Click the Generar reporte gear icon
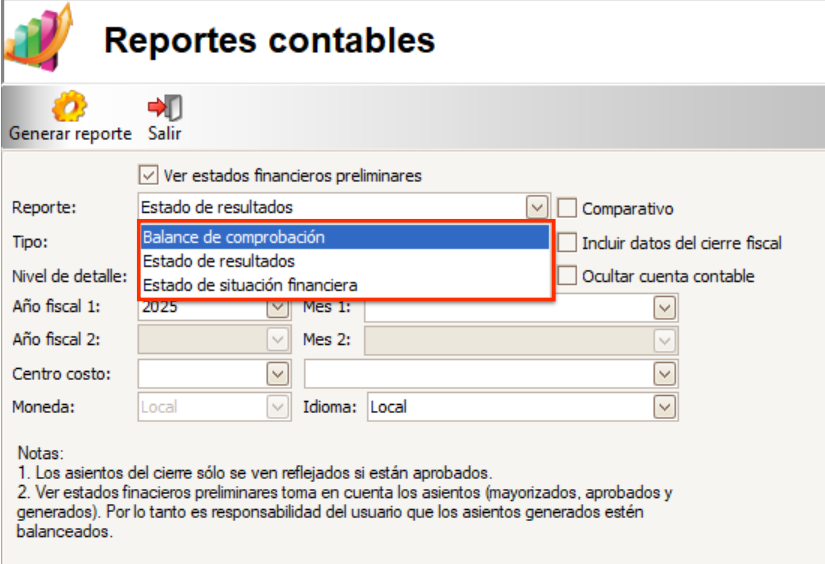This screenshot has height=564, width=825. click(x=69, y=106)
